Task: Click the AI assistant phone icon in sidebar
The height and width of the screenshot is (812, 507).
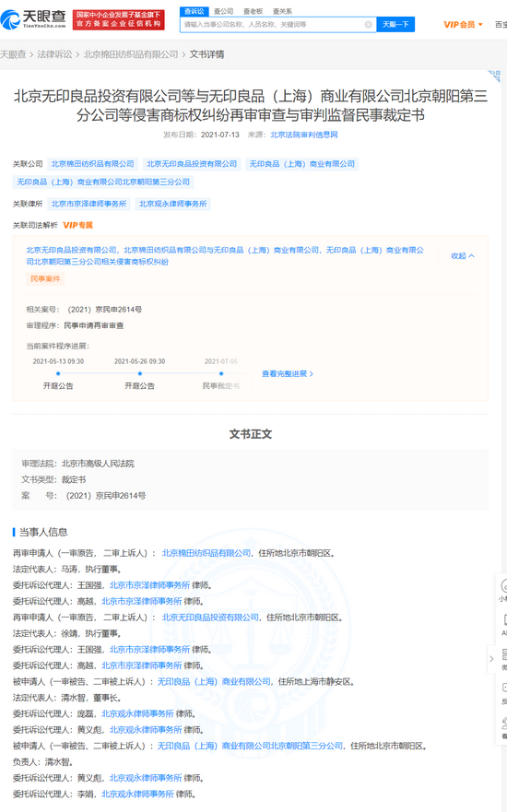Action: (504, 619)
